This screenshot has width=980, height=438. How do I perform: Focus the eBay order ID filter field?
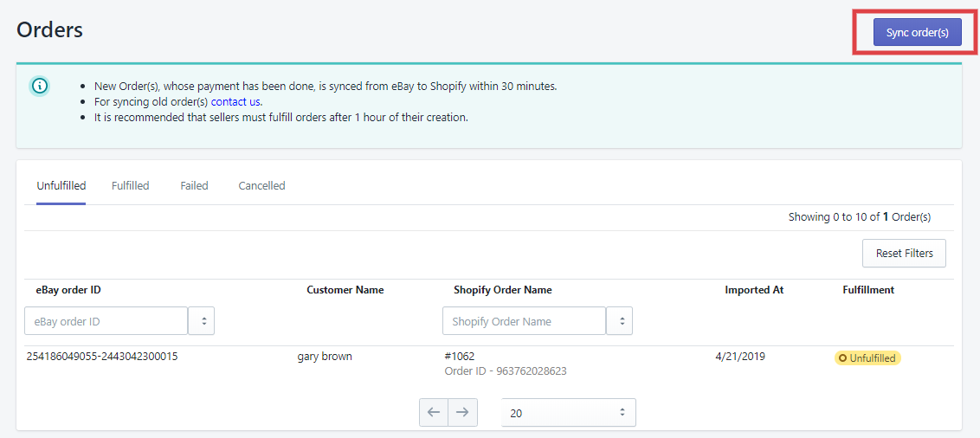click(x=106, y=321)
